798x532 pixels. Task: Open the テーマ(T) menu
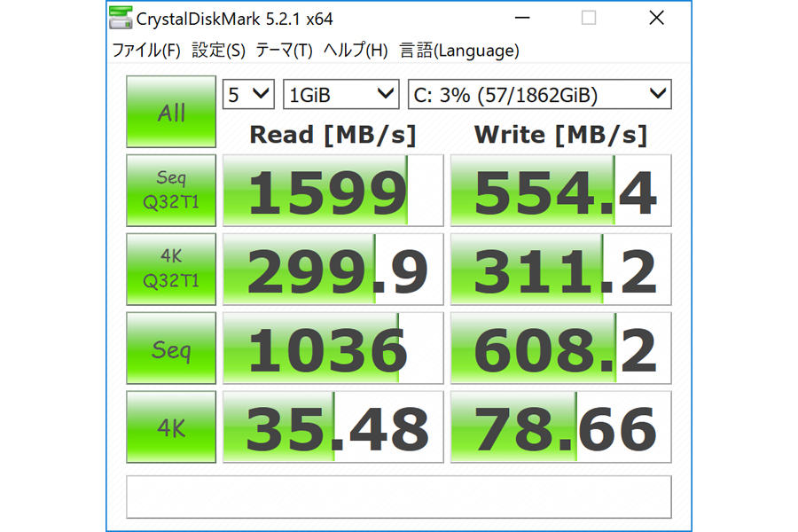(x=284, y=51)
